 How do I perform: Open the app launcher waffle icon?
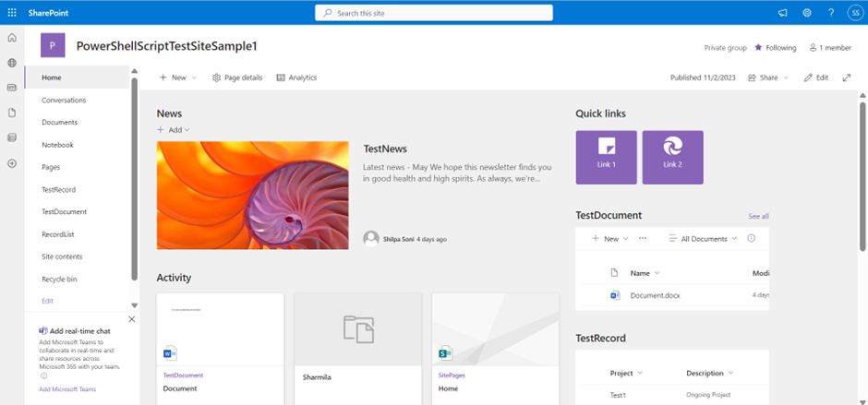(x=12, y=12)
